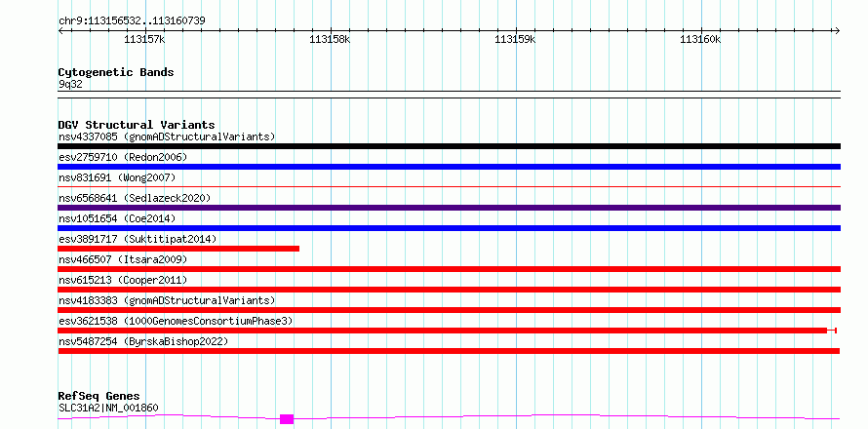Select the red esv3621538 variant bar
The height and width of the screenshot is (429, 868).
pos(443,331)
